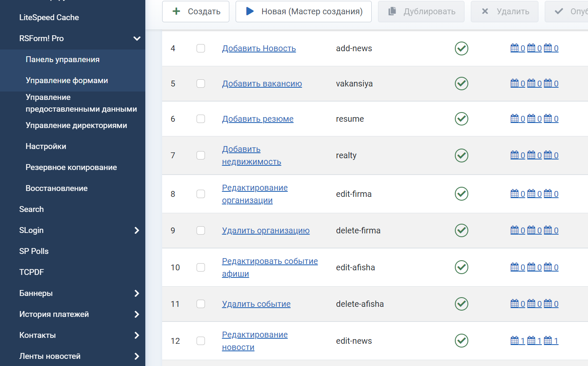Open first calendar submissions icon for vakansiya
588x366 pixels.
point(514,84)
